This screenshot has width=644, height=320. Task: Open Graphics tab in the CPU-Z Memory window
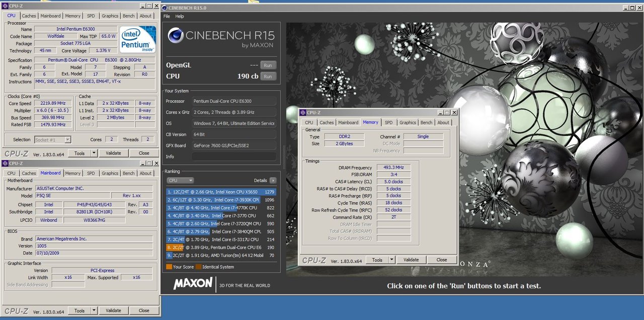[x=408, y=123]
